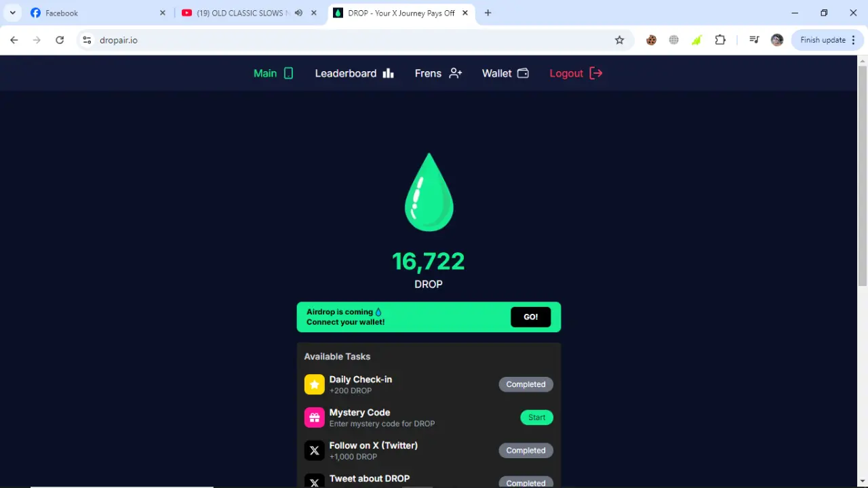Viewport: 868px width, 488px height.
Task: Close the YouTube browser tab
Action: (x=315, y=13)
